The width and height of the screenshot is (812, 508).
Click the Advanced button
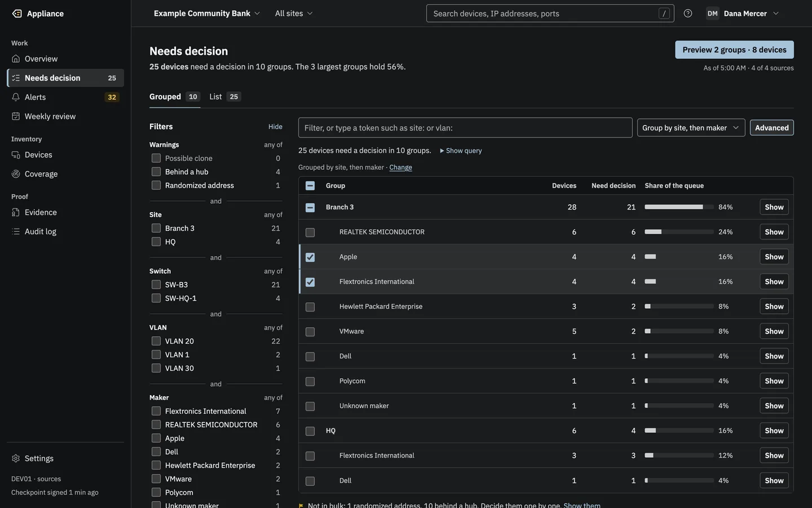tap(771, 128)
